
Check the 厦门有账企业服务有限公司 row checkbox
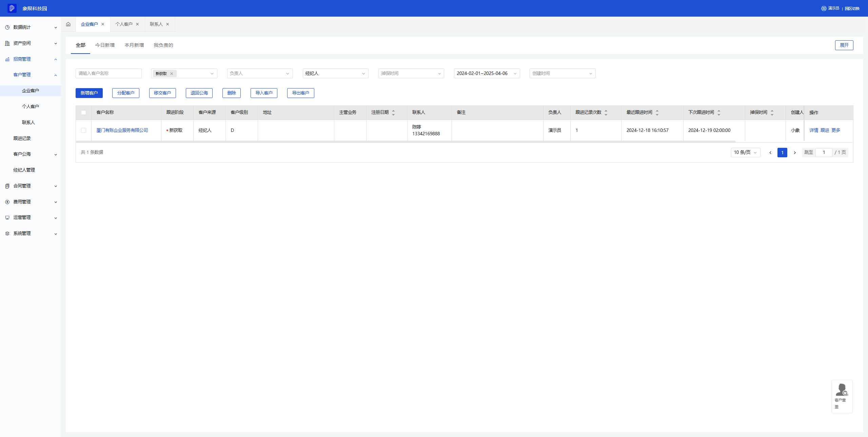83,130
